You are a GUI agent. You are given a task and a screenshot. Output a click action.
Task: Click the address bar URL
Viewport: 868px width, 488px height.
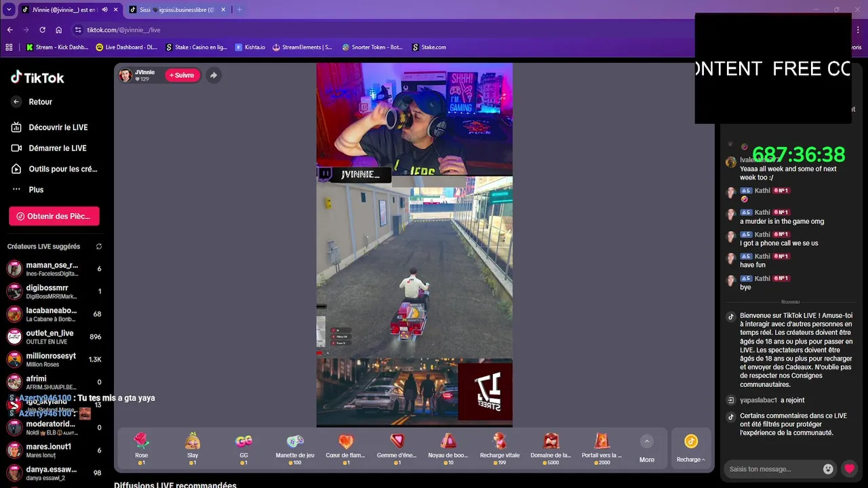tap(123, 30)
